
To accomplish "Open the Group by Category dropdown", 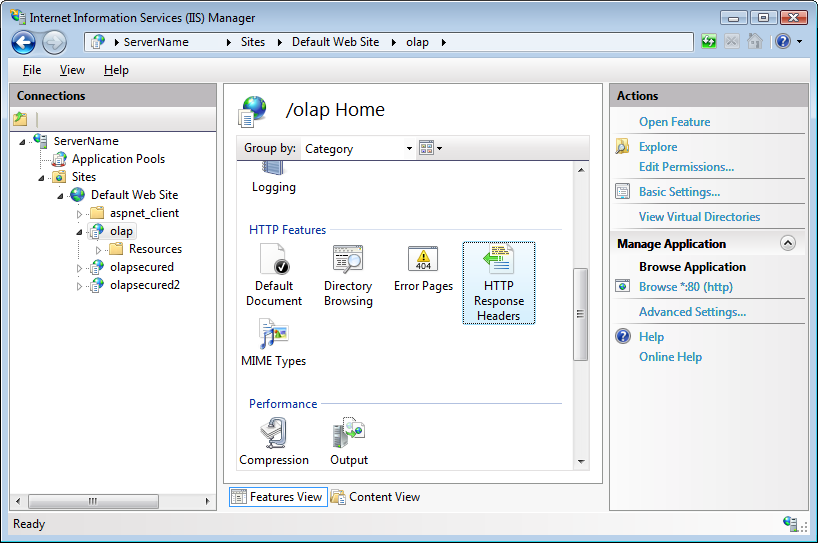I will tap(358, 149).
